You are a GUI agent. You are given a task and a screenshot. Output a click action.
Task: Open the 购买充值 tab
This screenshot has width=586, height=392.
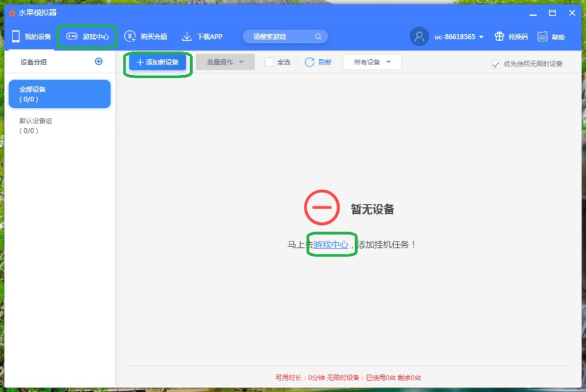point(146,37)
